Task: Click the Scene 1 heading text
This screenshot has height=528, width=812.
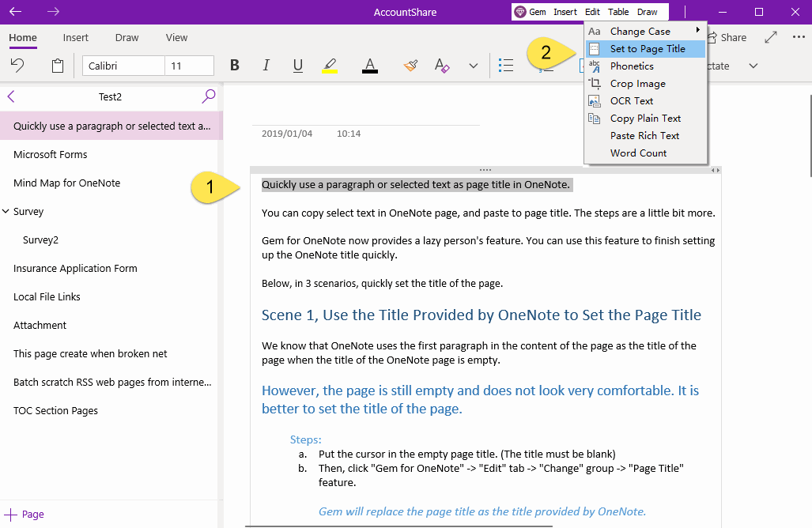Action: 481,315
